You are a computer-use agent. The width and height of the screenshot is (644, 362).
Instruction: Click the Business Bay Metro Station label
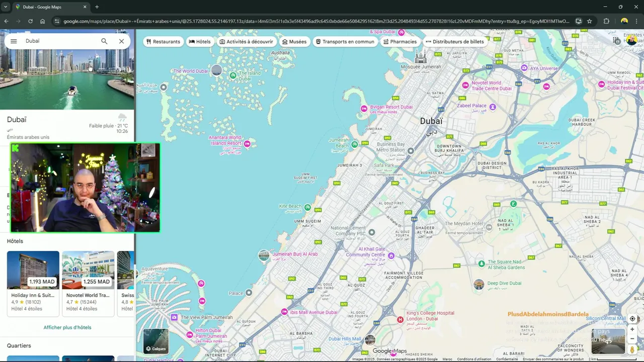click(x=390, y=147)
